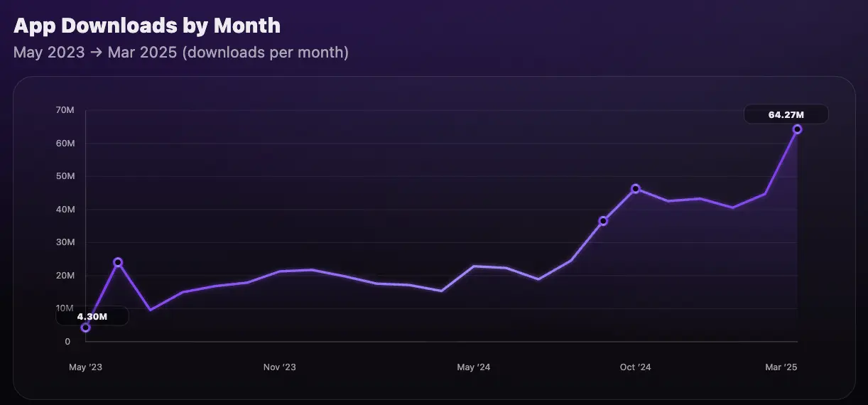Click the '4.30M' value label
Viewport: 868px width, 405px height.
click(x=92, y=316)
